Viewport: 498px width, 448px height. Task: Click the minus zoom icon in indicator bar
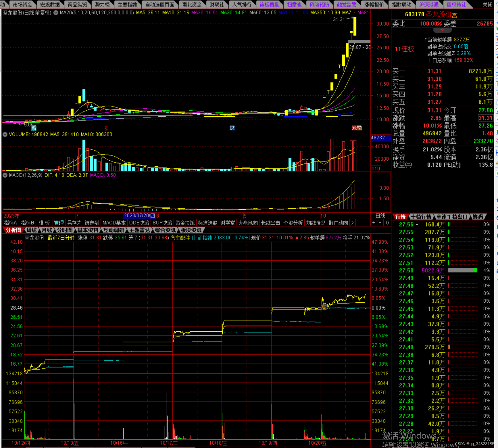(380, 223)
